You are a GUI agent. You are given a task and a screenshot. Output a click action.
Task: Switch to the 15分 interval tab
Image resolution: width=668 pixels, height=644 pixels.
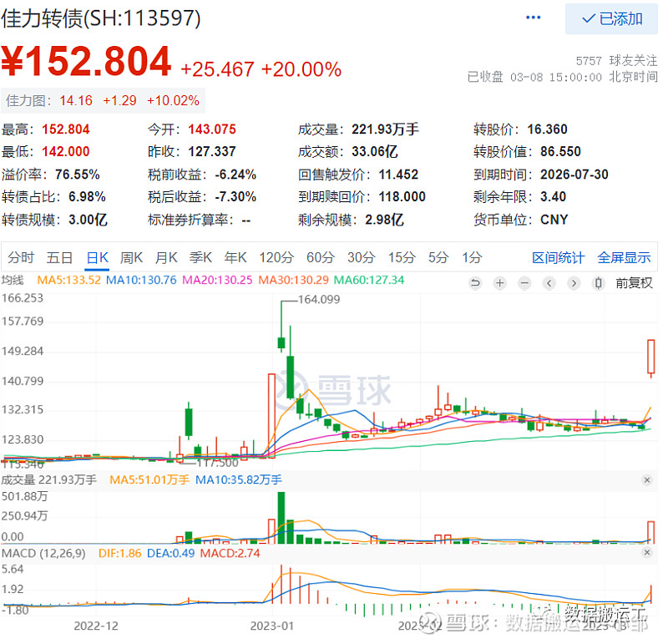pyautogui.click(x=402, y=257)
